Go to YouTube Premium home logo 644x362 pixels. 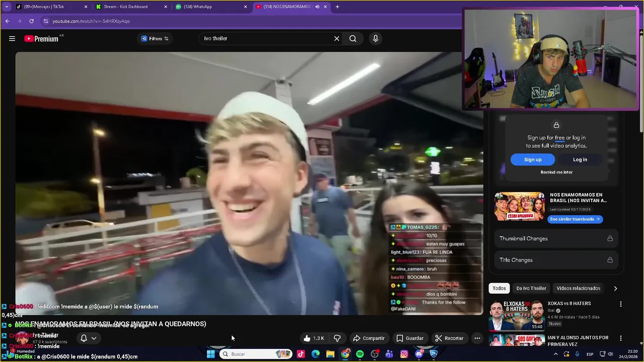click(x=41, y=39)
